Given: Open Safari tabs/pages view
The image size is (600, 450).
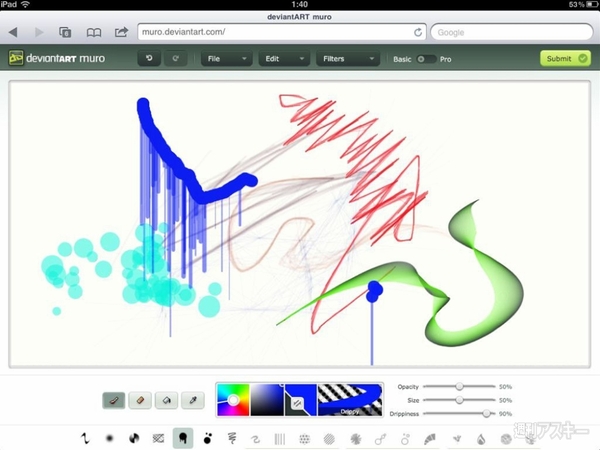Looking at the screenshot, I should pyautogui.click(x=65, y=32).
